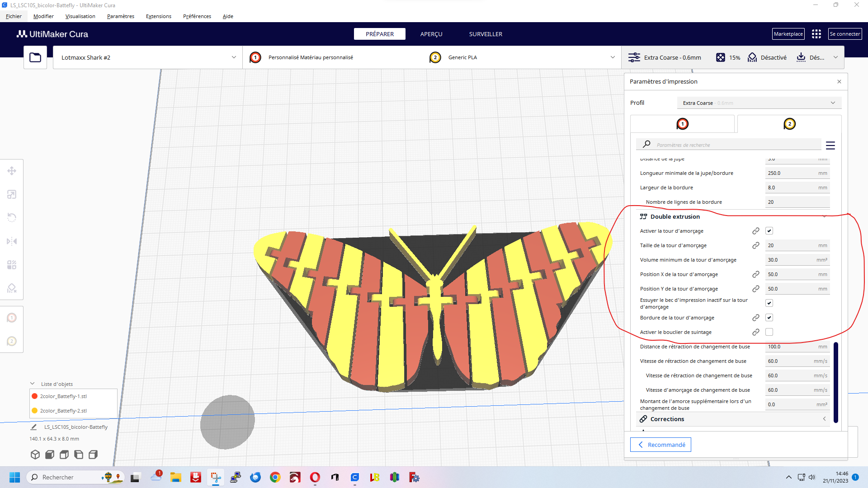Viewport: 868px width, 488px height.
Task: Toggle Bordure de la tour d'amorçage checkbox
Action: (769, 318)
